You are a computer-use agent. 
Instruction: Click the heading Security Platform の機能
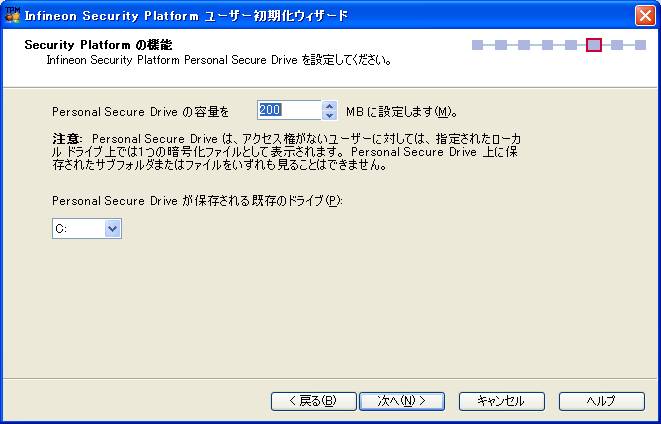coord(98,45)
